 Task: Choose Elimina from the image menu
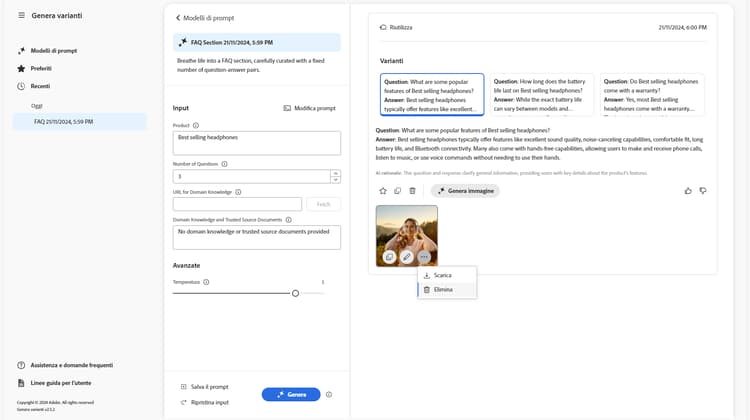(x=447, y=290)
